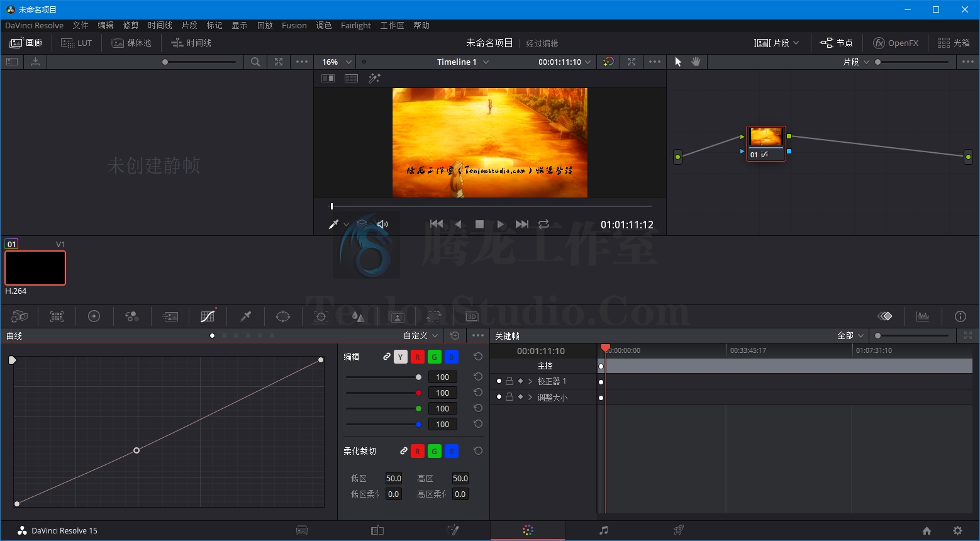Viewport: 980px width, 541px height.
Task: Click the viewer qualifier eyedropper icon
Action: tap(334, 224)
